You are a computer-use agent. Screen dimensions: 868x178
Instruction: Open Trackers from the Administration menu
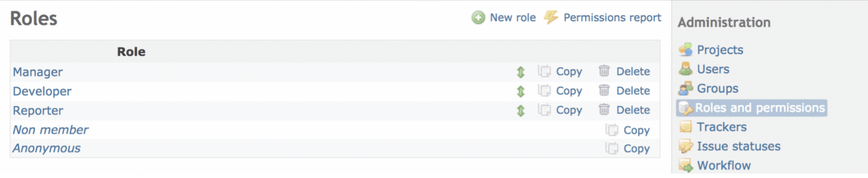tap(721, 127)
